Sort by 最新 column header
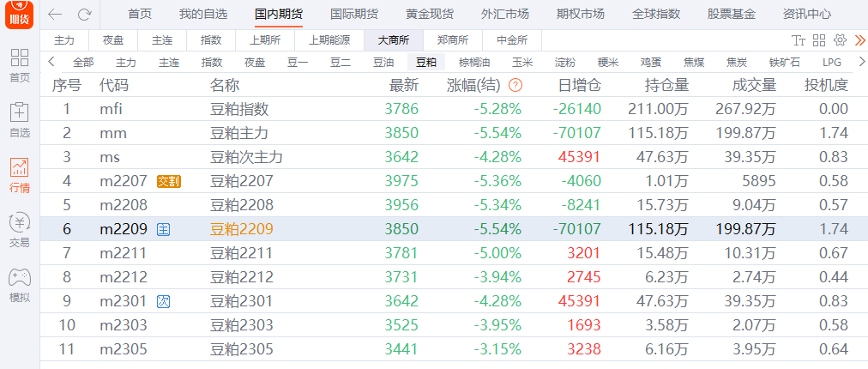 [404, 85]
